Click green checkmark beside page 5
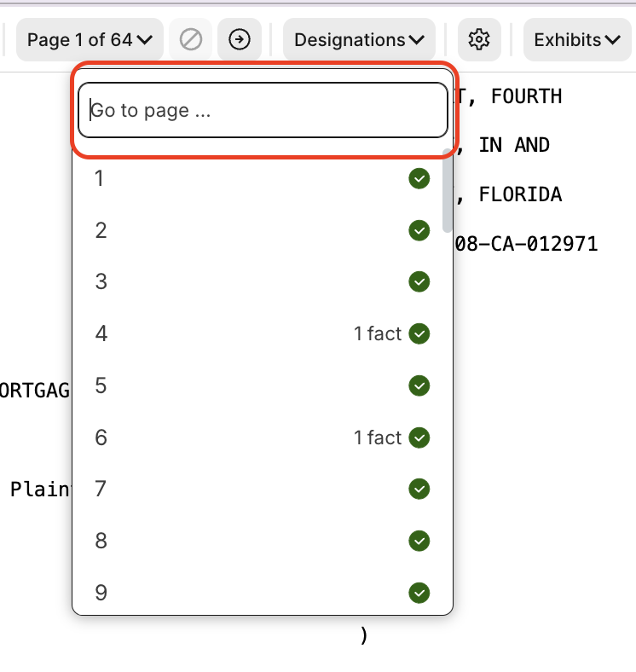 [419, 386]
